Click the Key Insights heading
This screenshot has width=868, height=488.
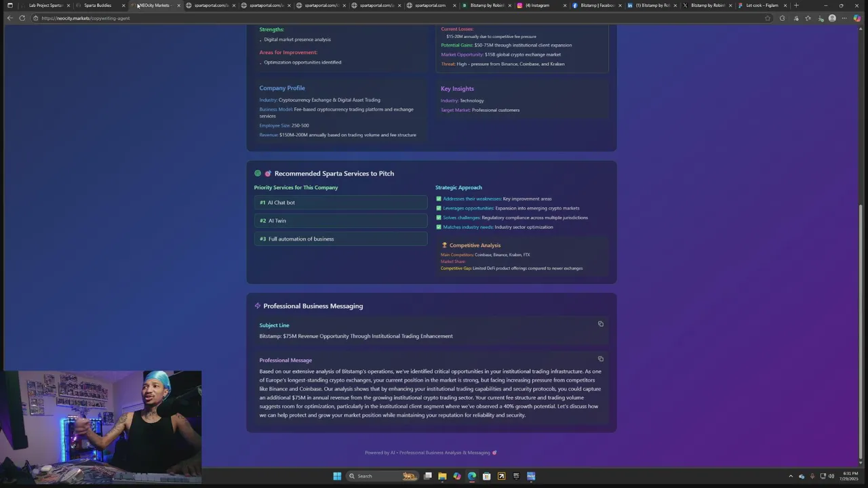click(457, 89)
